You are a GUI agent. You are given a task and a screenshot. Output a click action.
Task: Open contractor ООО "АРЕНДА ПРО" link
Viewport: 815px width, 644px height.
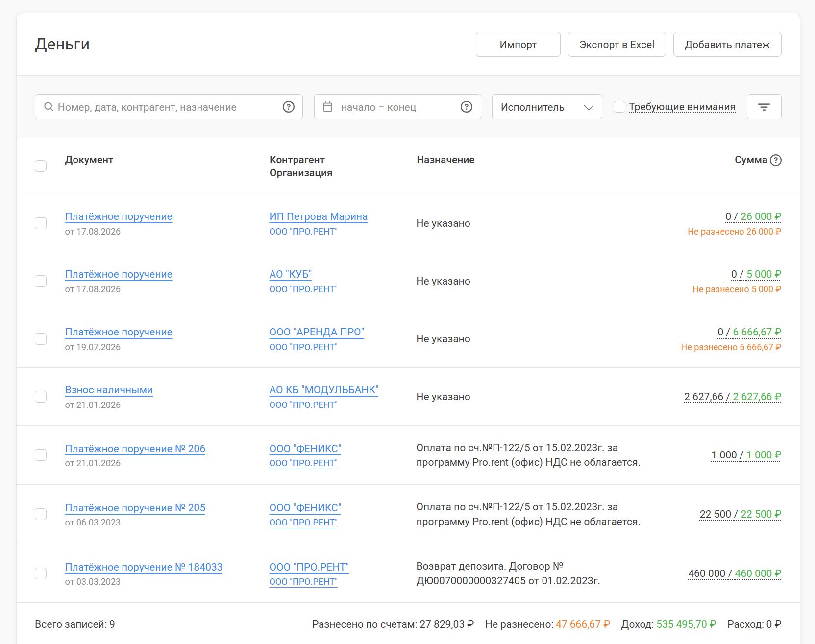pyautogui.click(x=317, y=332)
